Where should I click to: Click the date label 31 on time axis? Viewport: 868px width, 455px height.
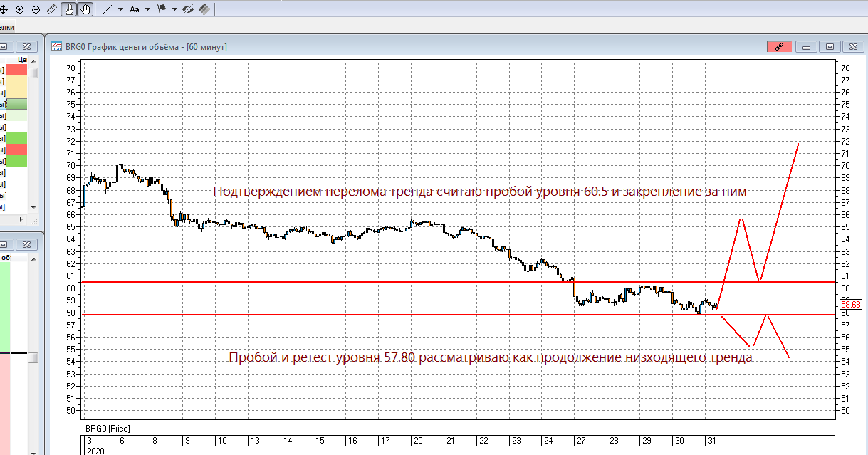[713, 440]
